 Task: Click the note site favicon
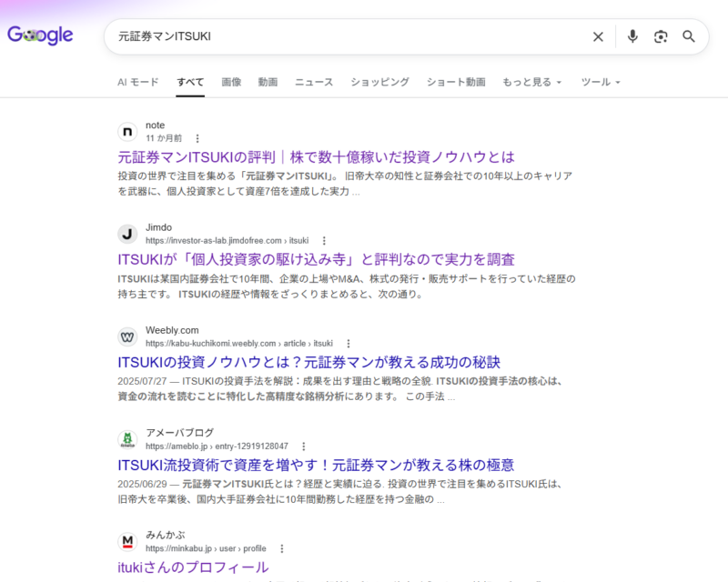pos(127,132)
